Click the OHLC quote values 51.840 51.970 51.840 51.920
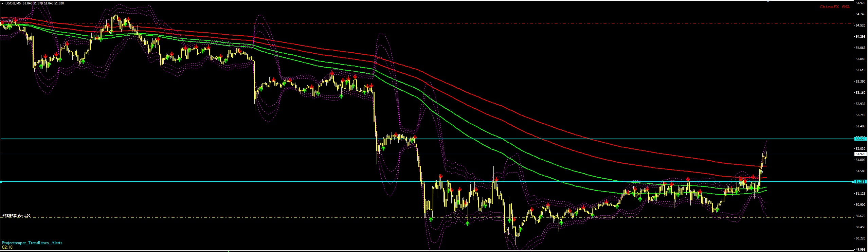Image resolution: width=868 pixels, height=252 pixels. [43, 3]
